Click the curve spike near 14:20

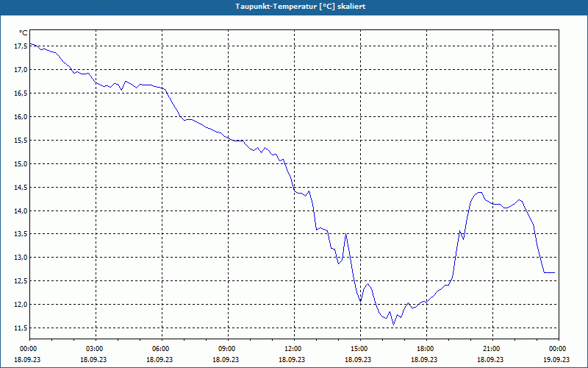(345, 234)
